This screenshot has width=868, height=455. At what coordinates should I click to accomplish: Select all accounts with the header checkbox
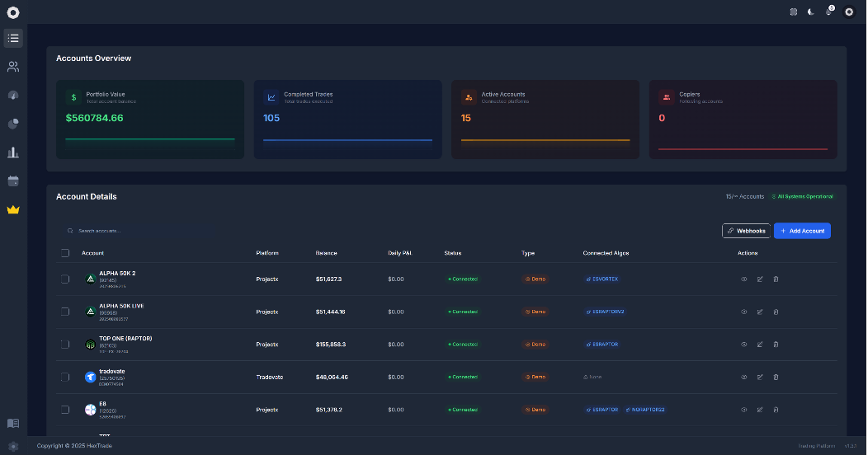(65, 253)
